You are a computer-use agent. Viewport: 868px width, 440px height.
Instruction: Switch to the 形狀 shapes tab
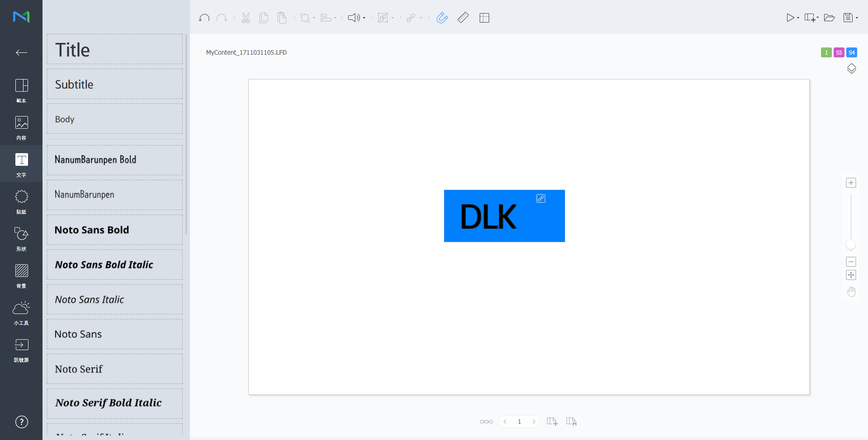click(21, 239)
